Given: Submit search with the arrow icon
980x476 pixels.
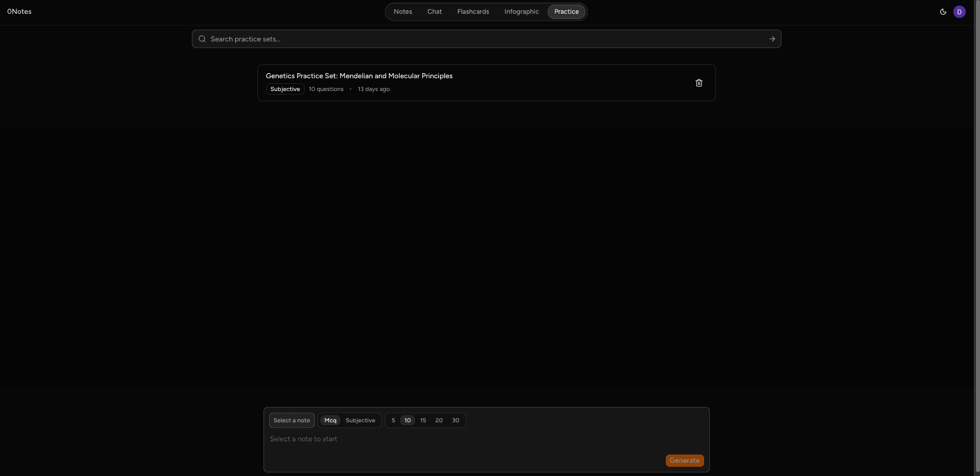Looking at the screenshot, I should 772,38.
